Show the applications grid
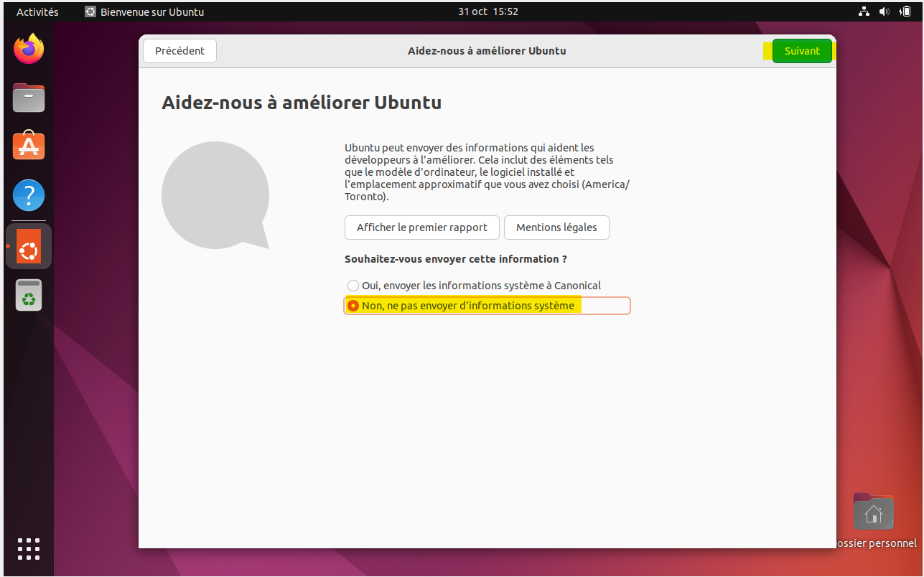 click(29, 548)
